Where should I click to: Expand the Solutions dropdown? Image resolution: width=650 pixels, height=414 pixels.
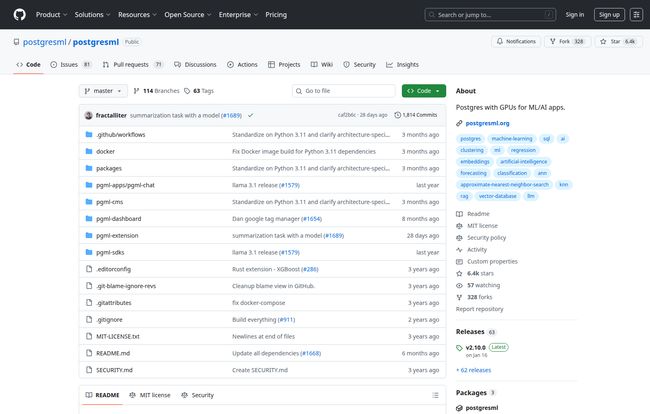92,15
